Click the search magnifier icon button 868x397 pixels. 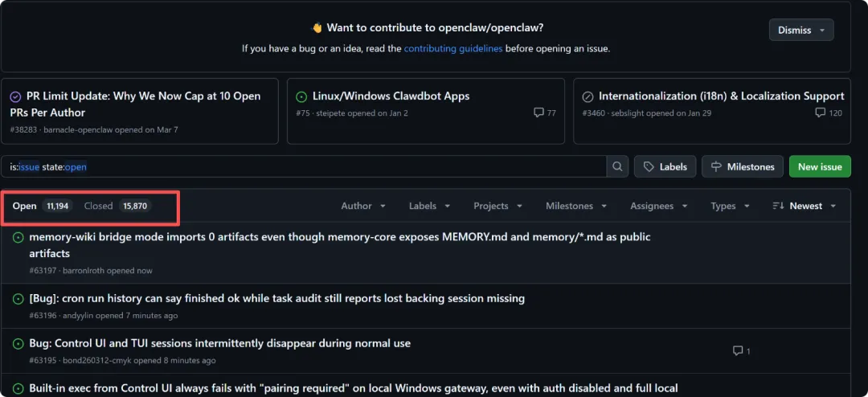pyautogui.click(x=617, y=166)
